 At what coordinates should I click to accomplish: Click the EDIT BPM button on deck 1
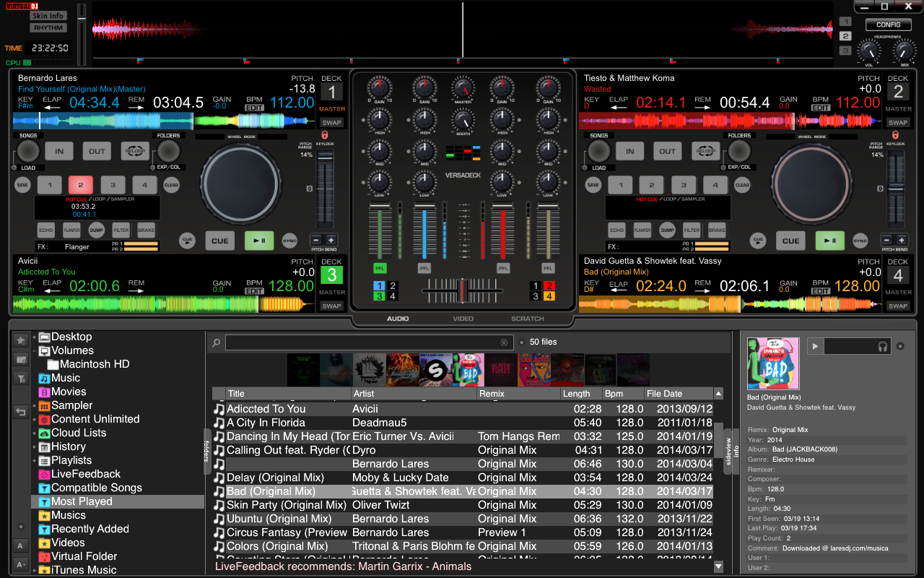(x=254, y=108)
